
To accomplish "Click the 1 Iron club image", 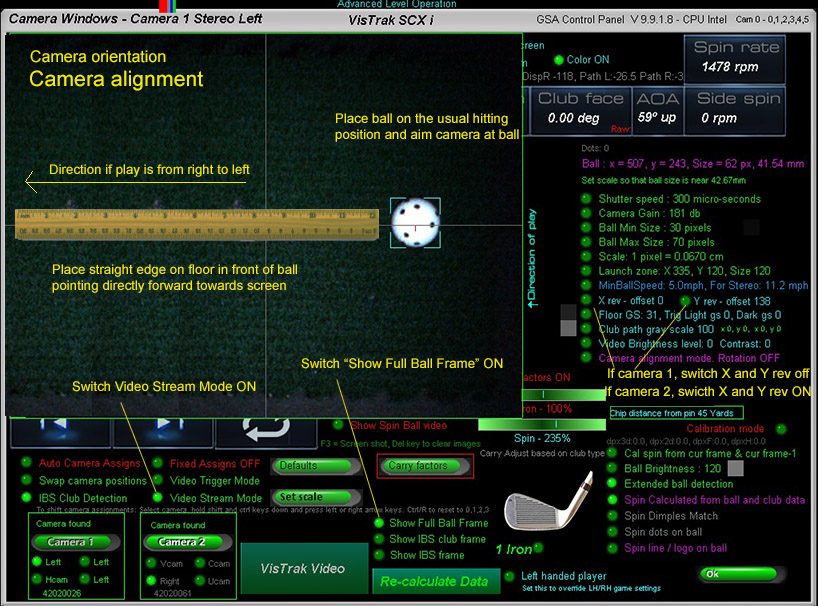I will pyautogui.click(x=548, y=501).
